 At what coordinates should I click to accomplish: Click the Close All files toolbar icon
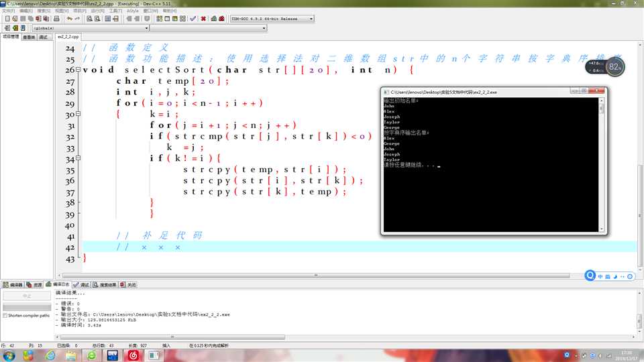click(46, 19)
